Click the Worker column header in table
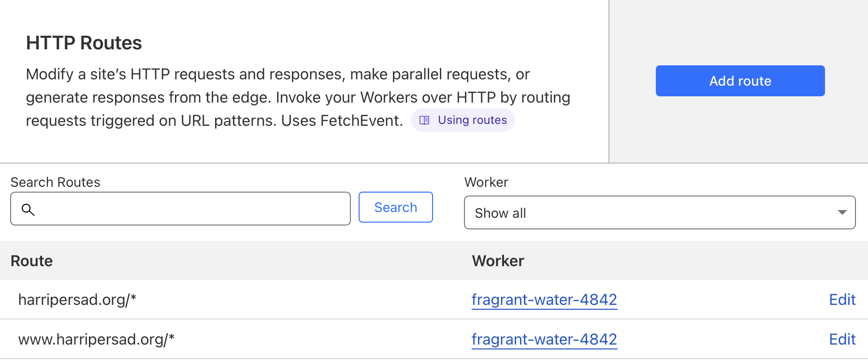 (x=498, y=261)
